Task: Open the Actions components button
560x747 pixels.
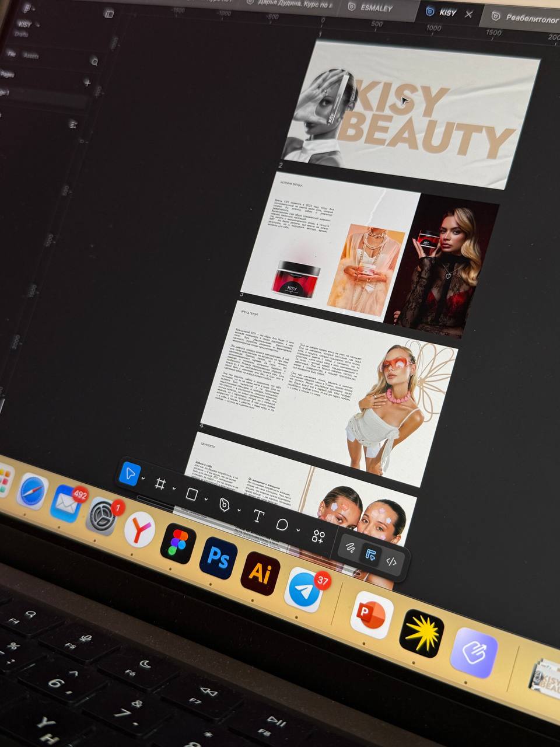Action: [318, 537]
